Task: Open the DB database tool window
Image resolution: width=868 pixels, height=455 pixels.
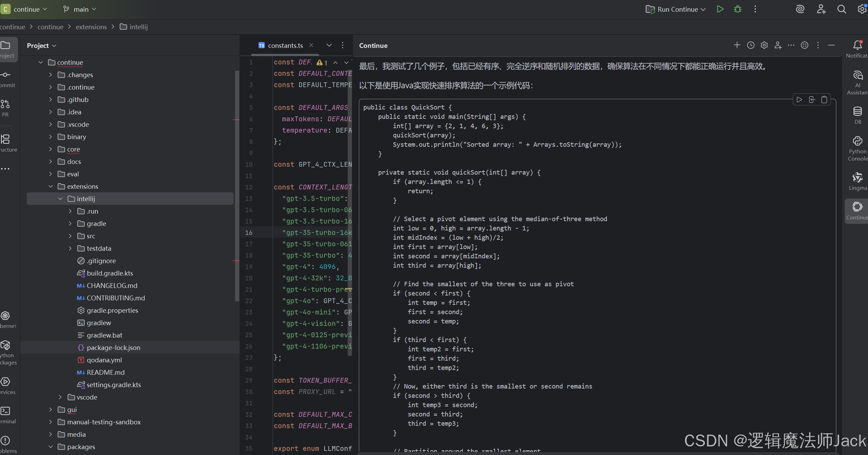Action: (857, 115)
